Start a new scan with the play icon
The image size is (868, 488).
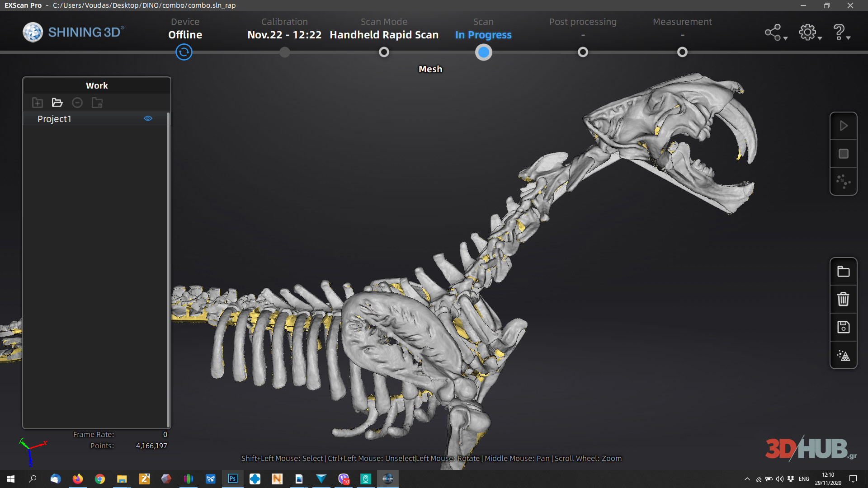click(x=843, y=126)
